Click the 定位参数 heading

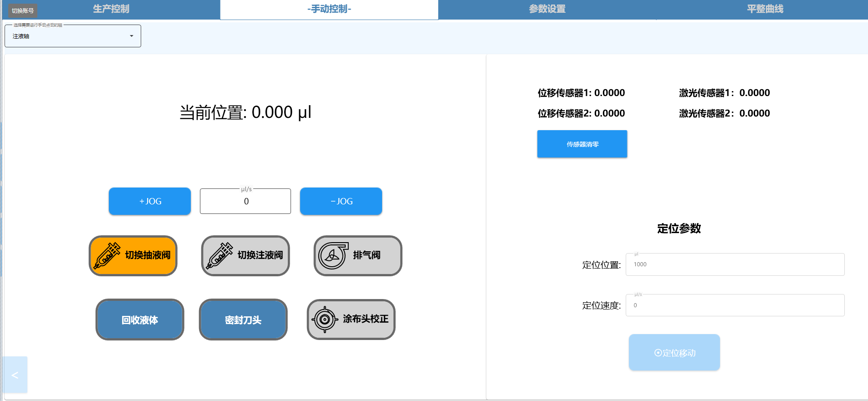click(679, 228)
